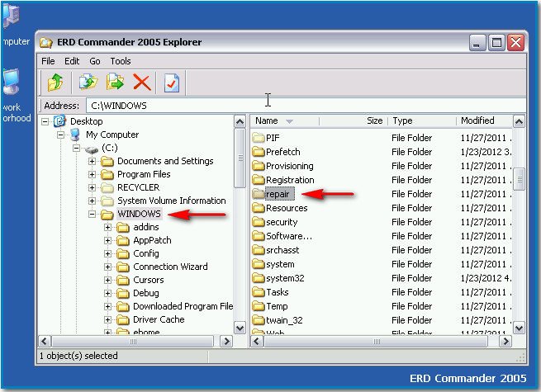Click the red X Delete toolbar icon
Viewport: 541px width, 392px height.
(142, 83)
